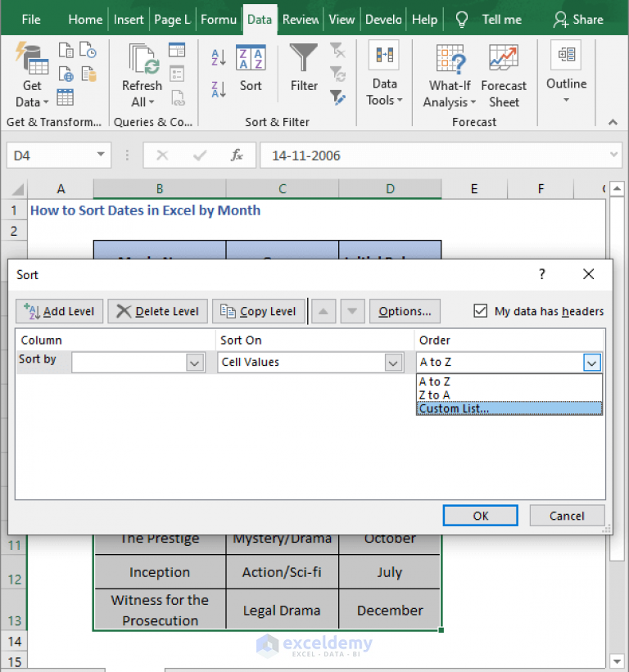The image size is (629, 672).
Task: Open the File tab
Action: click(31, 20)
